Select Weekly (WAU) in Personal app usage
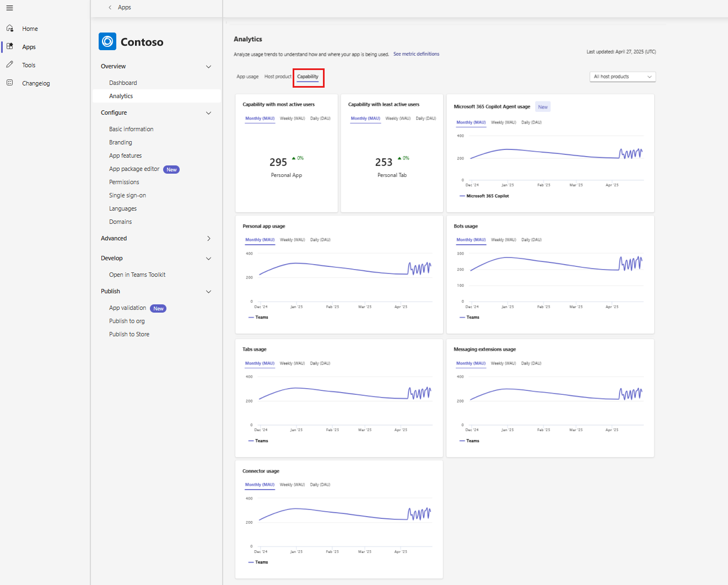This screenshot has width=728, height=585. point(292,240)
